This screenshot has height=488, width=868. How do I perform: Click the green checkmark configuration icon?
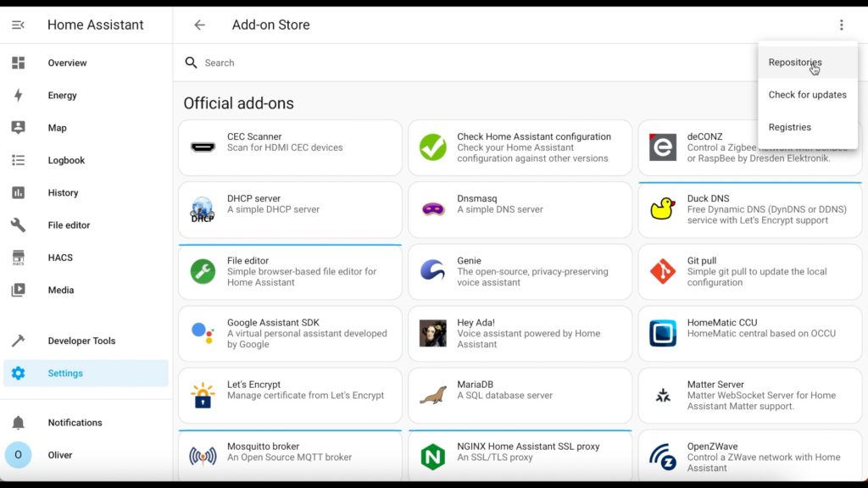pos(433,147)
